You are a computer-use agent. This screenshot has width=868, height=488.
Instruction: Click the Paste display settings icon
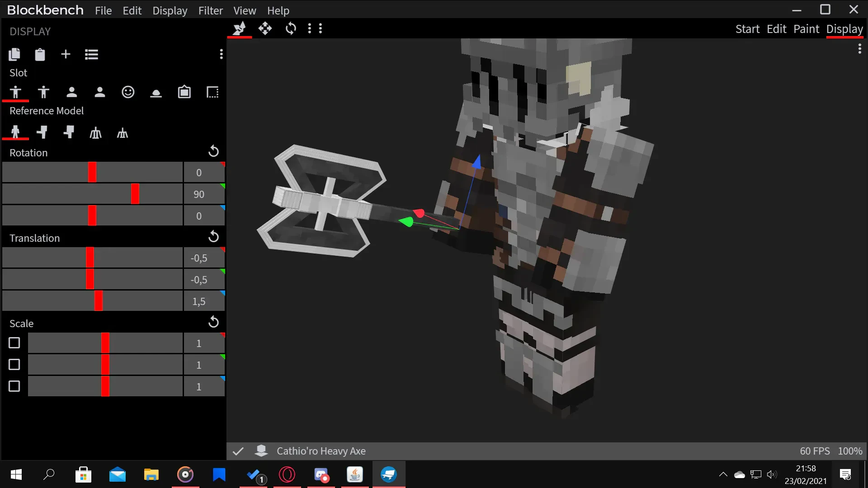[40, 55]
